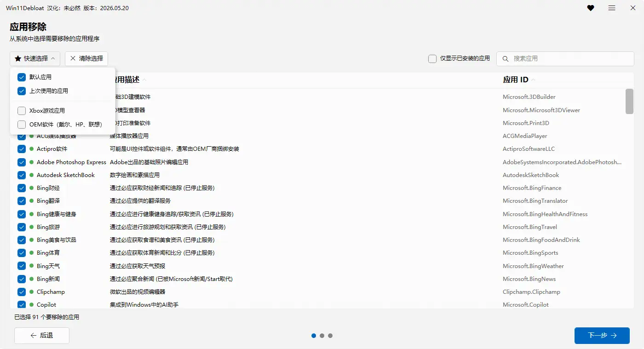Uncheck the Bing翻译 checkbox
The image size is (644, 349).
coord(22,201)
